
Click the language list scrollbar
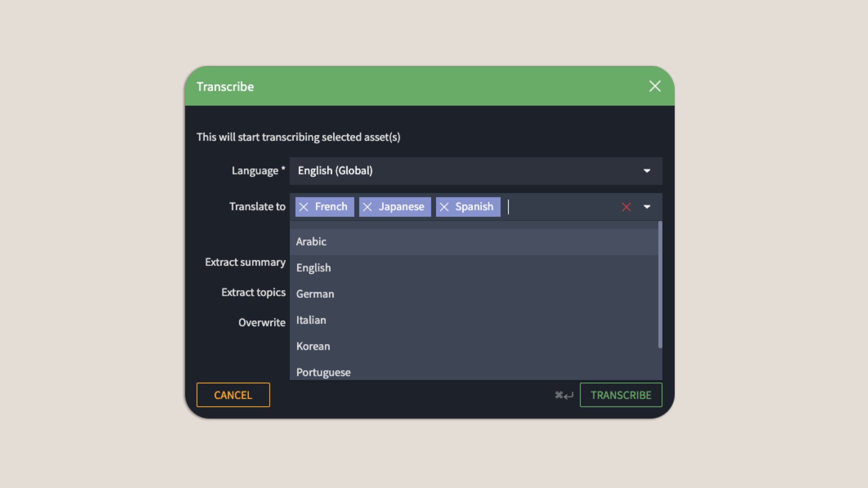click(660, 285)
